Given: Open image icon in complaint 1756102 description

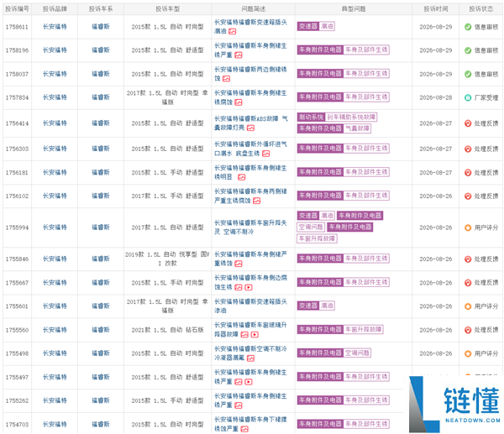Looking at the screenshot, I should click(x=256, y=201).
